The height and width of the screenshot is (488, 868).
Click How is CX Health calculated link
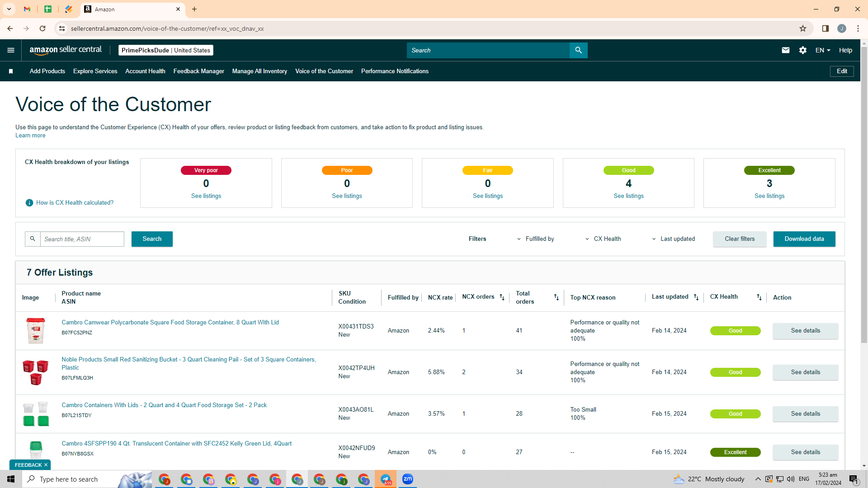pos(75,203)
